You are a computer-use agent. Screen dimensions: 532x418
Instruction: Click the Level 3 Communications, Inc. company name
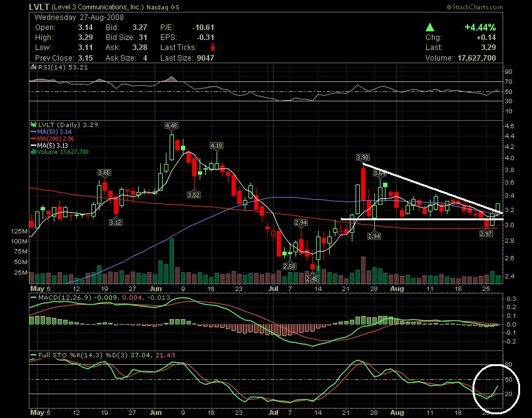(x=98, y=7)
